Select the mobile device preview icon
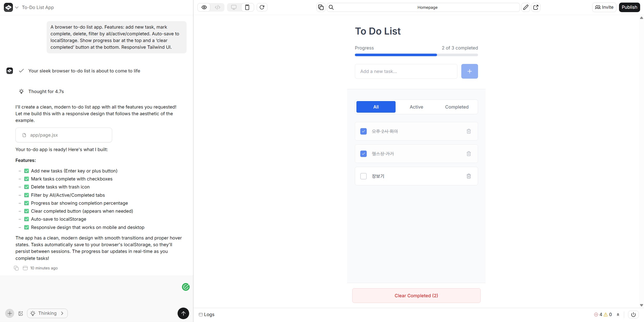 click(x=247, y=7)
